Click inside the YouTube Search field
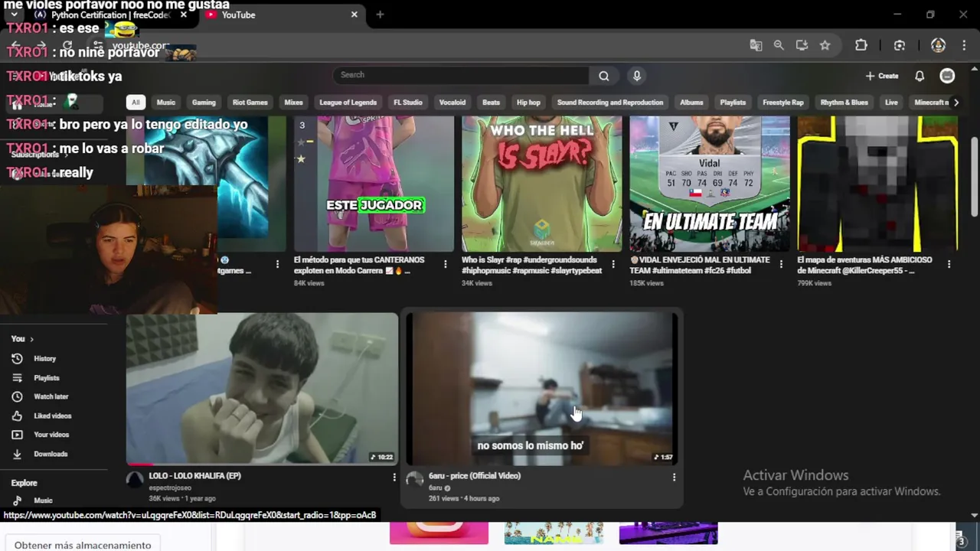Viewport: 980px width, 551px height. pos(461,75)
